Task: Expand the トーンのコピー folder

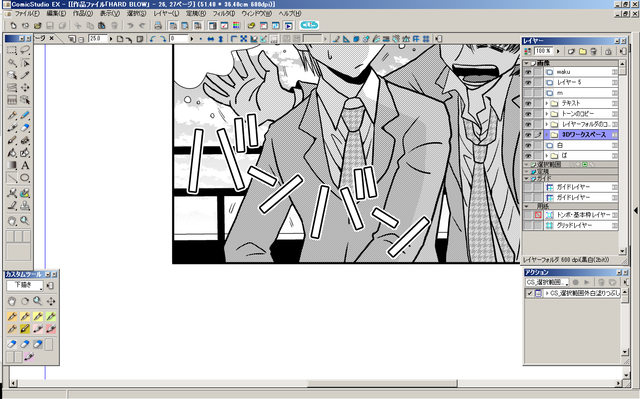Action: 547,114
